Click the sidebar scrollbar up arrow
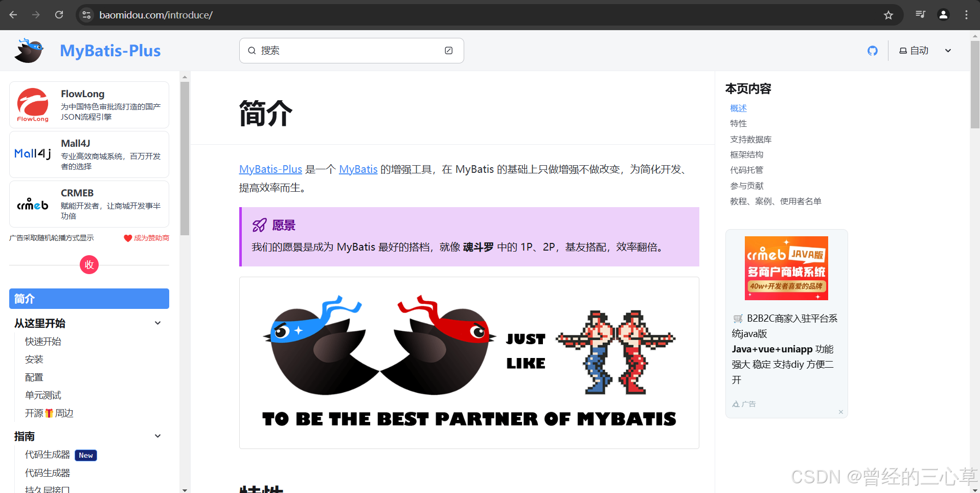The image size is (980, 493). (185, 77)
